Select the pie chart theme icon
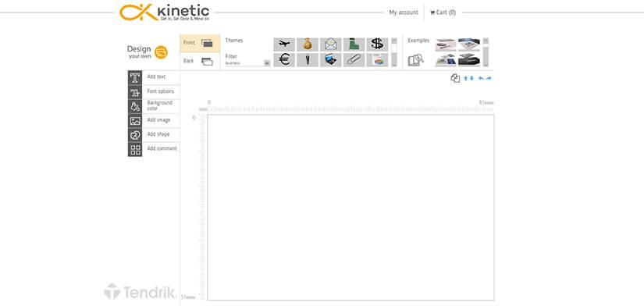 point(377,59)
